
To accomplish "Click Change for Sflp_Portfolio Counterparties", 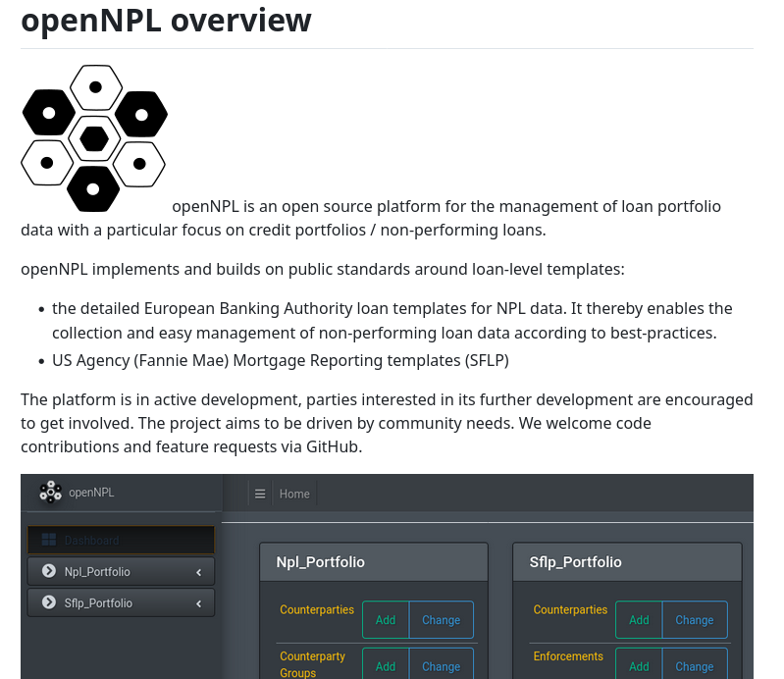I will [695, 620].
